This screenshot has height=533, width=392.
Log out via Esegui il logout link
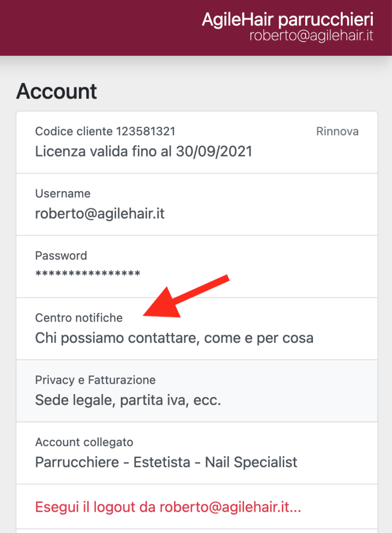[168, 507]
